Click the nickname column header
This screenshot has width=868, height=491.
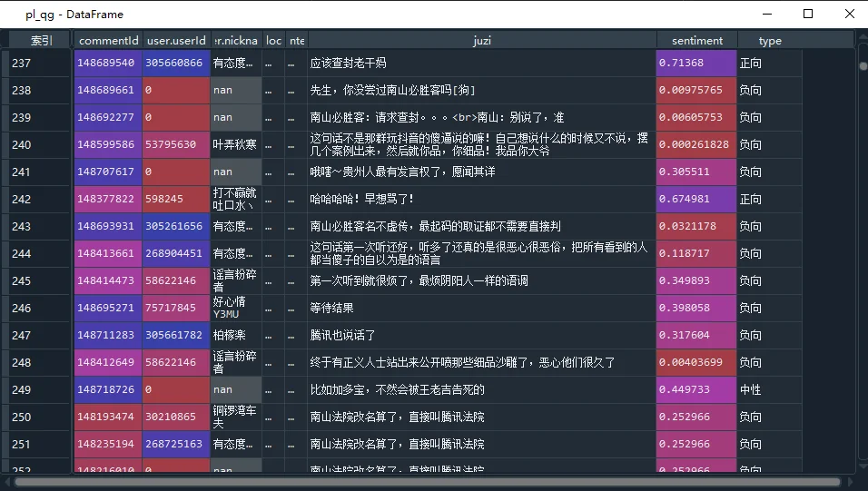[x=236, y=41]
